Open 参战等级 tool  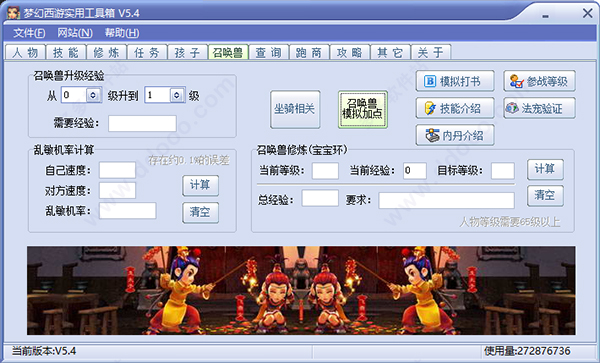pos(539,81)
